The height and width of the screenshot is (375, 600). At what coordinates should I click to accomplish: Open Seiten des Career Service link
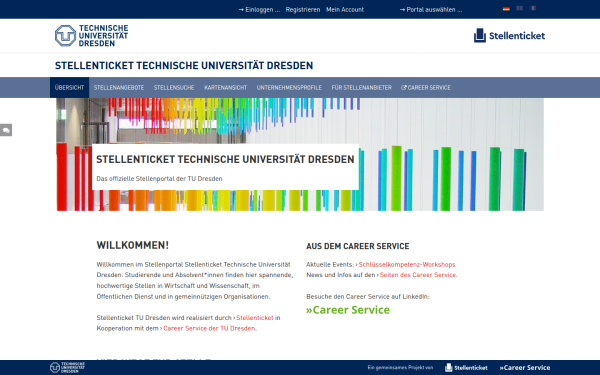(418, 275)
